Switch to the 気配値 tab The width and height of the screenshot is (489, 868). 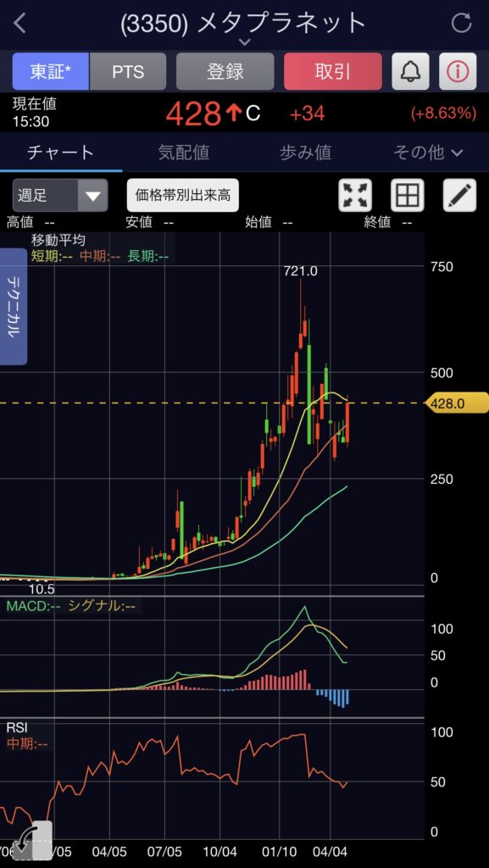184,153
